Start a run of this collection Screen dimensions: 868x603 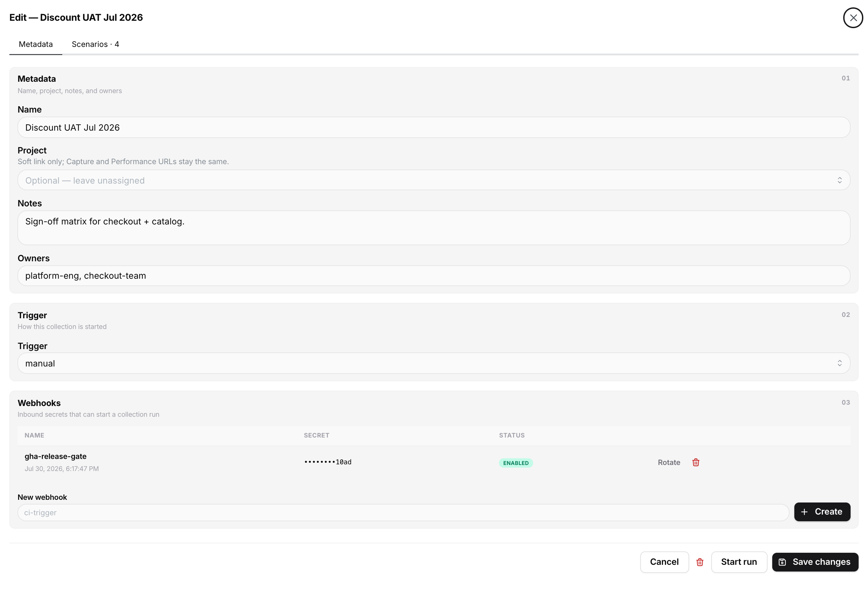pyautogui.click(x=738, y=562)
